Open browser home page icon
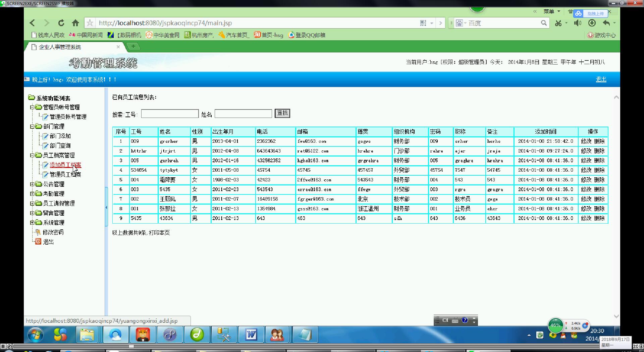The height and width of the screenshot is (352, 644). (x=75, y=23)
